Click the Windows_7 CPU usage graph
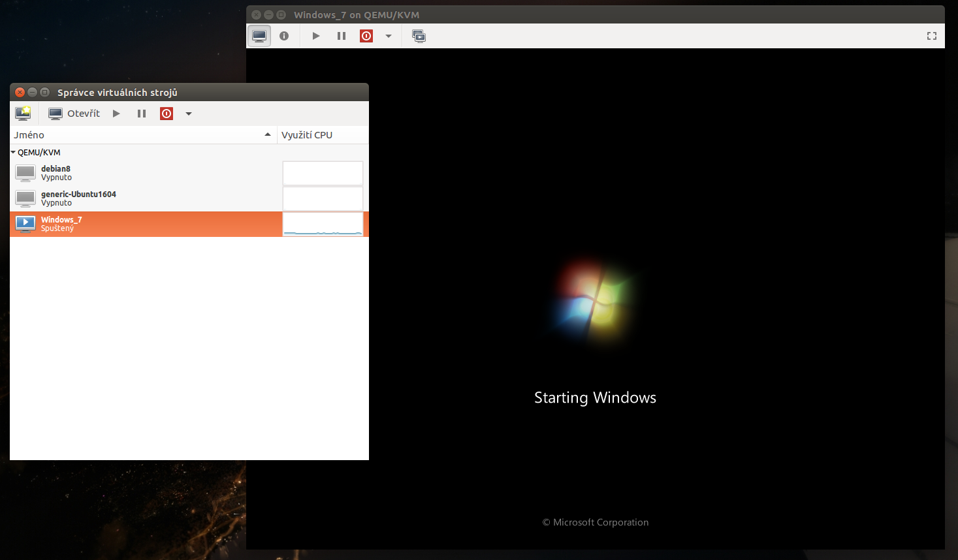The image size is (958, 560). coord(323,224)
